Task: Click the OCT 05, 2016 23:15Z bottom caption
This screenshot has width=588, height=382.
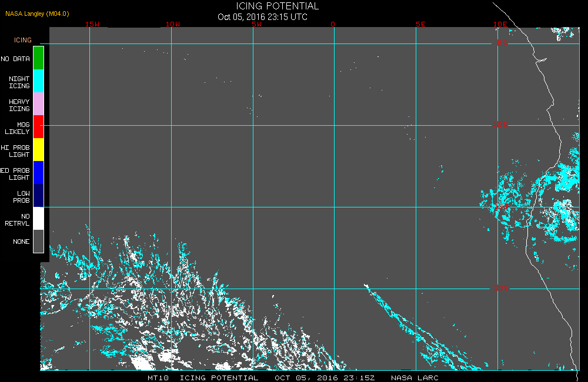Action: pyautogui.click(x=325, y=378)
